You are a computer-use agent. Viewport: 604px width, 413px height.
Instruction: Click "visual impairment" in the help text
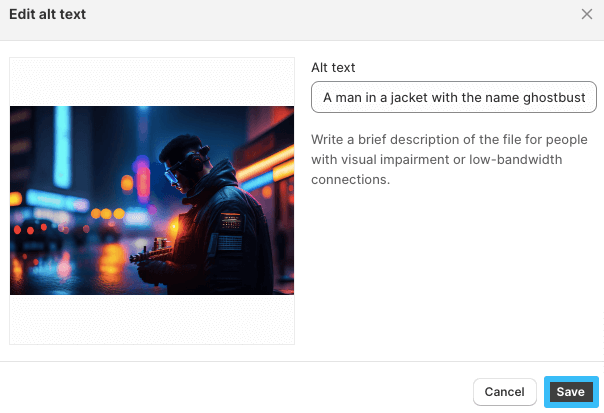400,160
